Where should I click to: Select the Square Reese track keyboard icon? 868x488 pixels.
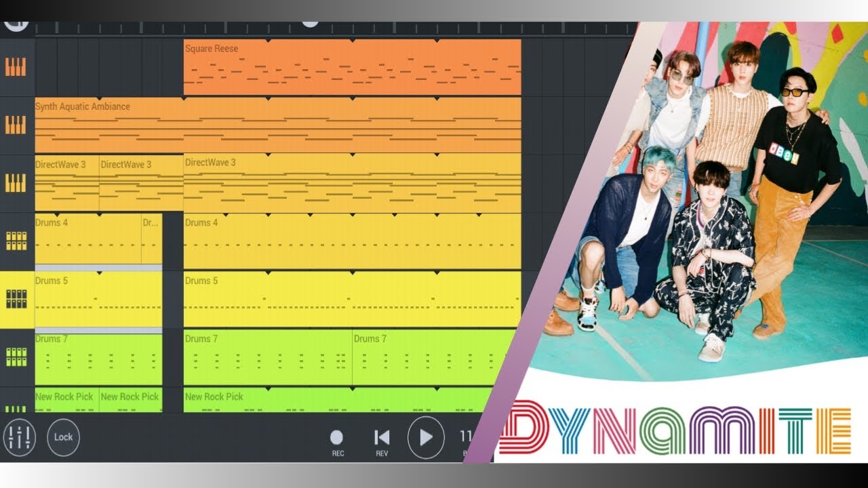coord(16,67)
